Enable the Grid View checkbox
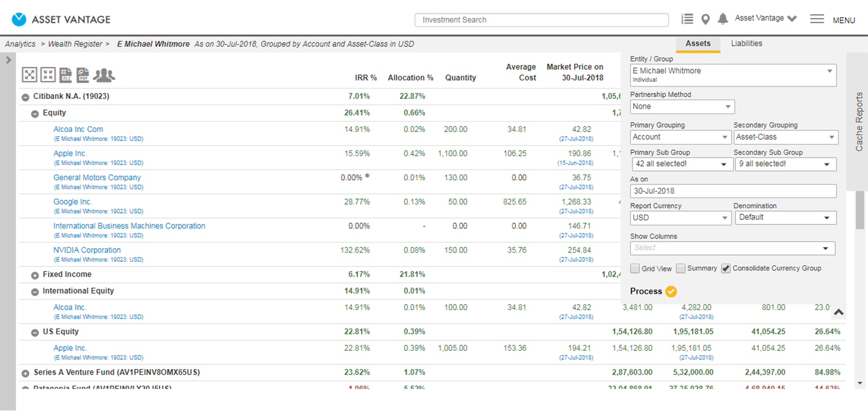 [x=635, y=269]
